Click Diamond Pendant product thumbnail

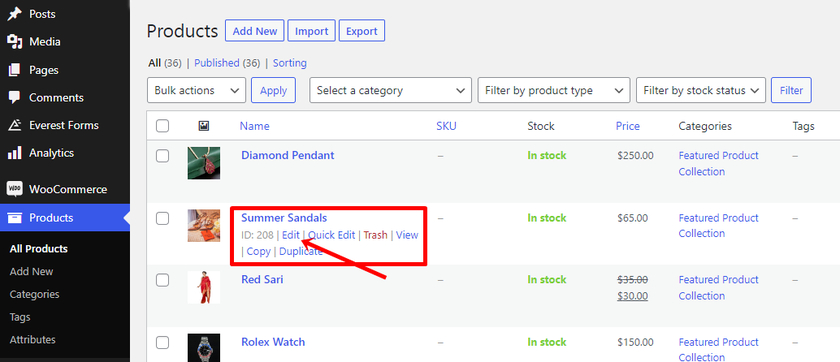click(204, 163)
